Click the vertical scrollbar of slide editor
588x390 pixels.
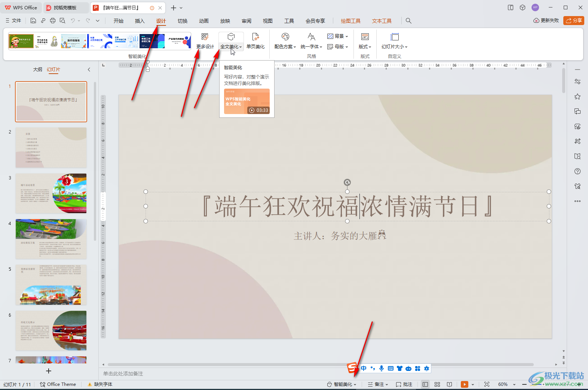(564, 81)
